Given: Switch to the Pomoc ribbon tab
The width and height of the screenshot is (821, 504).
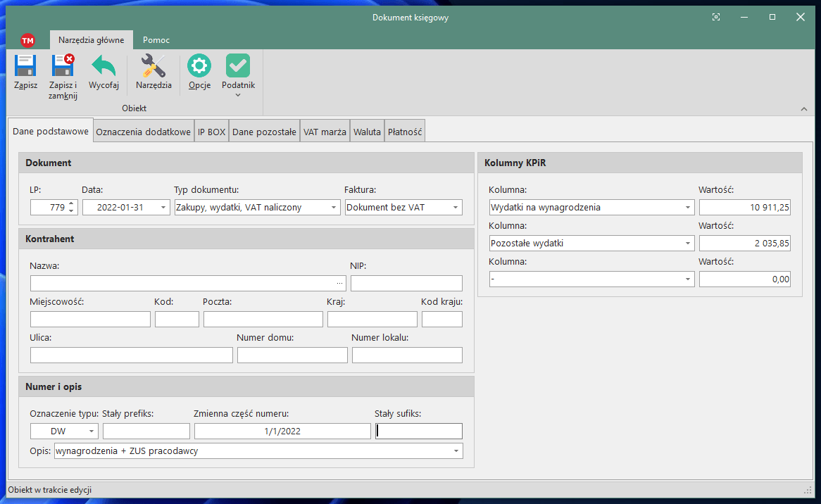Looking at the screenshot, I should click(x=156, y=40).
